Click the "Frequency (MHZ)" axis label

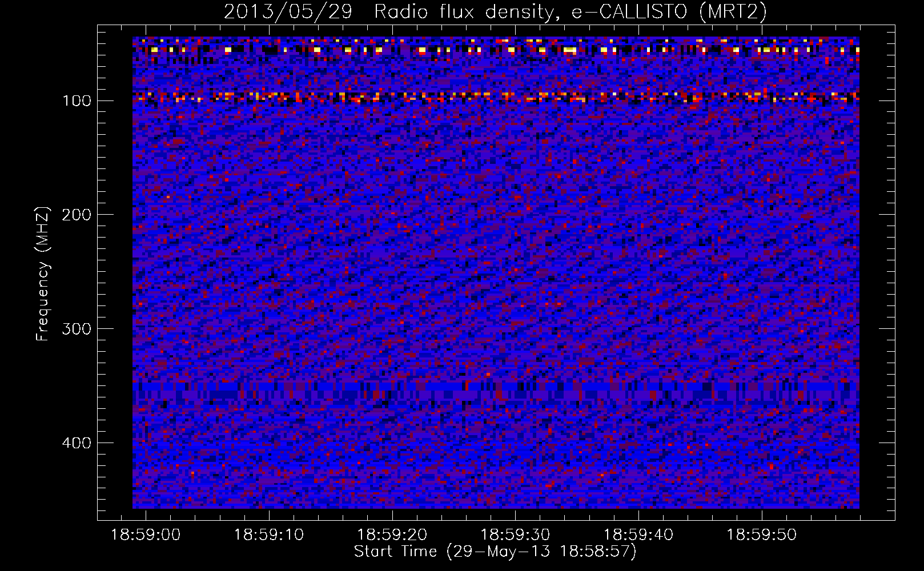click(43, 274)
